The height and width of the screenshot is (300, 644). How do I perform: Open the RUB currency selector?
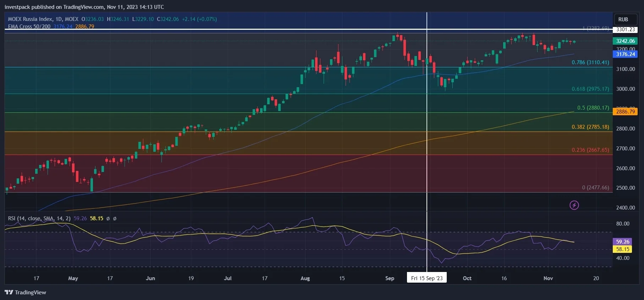[x=623, y=20]
